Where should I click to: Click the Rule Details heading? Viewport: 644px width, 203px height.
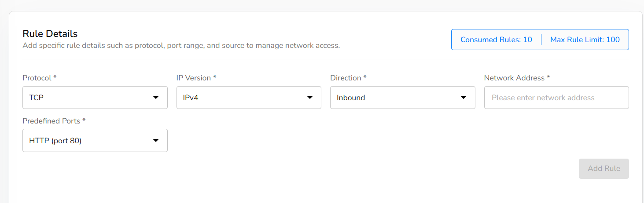(50, 34)
